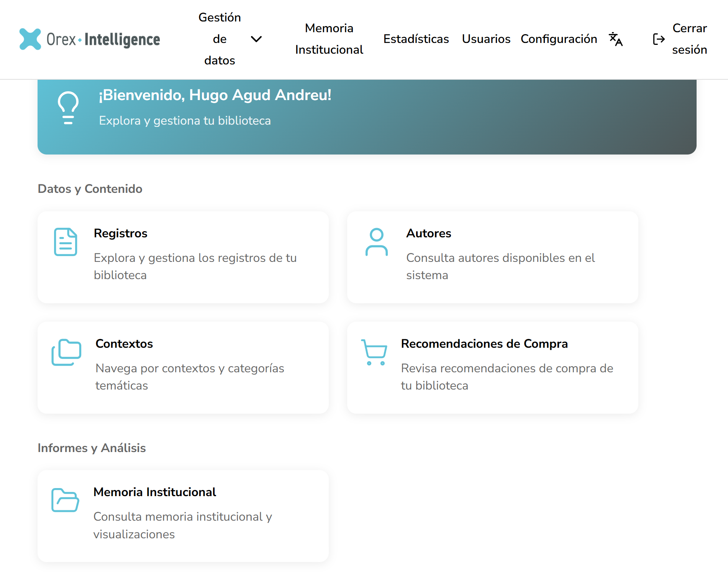The height and width of the screenshot is (582, 728).
Task: Click the Orex Intelligence logo
Action: click(x=90, y=39)
